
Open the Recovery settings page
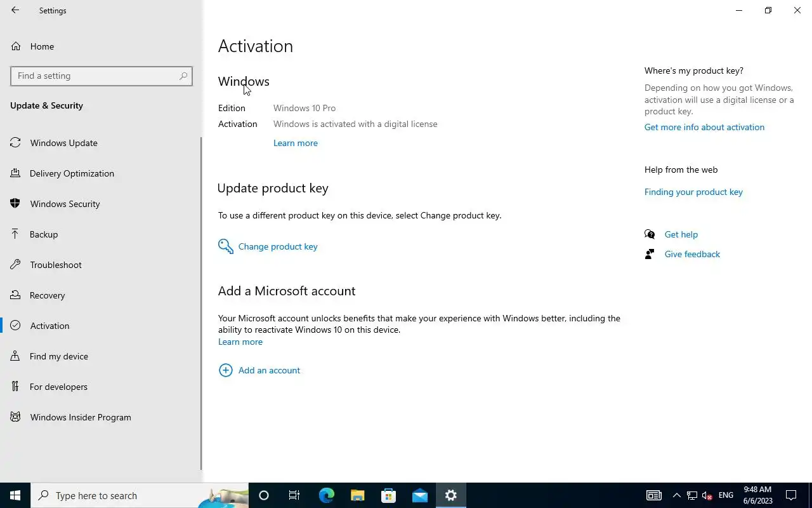(x=101, y=295)
